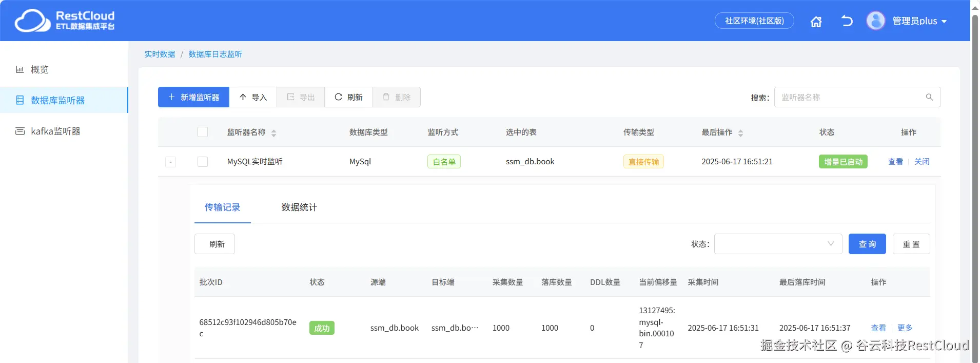The image size is (980, 363).
Task: Click the 重置 button
Action: pos(911,244)
